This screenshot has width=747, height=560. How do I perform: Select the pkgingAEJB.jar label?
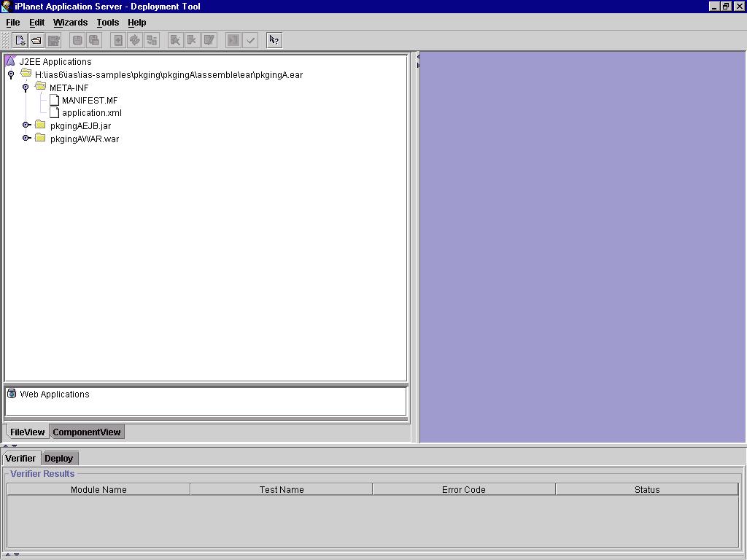80,126
